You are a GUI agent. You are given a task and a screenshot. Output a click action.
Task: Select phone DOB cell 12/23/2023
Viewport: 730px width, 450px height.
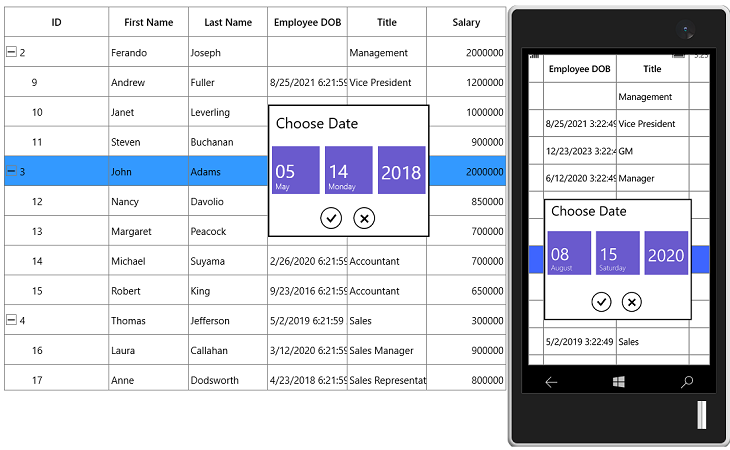tap(580, 151)
